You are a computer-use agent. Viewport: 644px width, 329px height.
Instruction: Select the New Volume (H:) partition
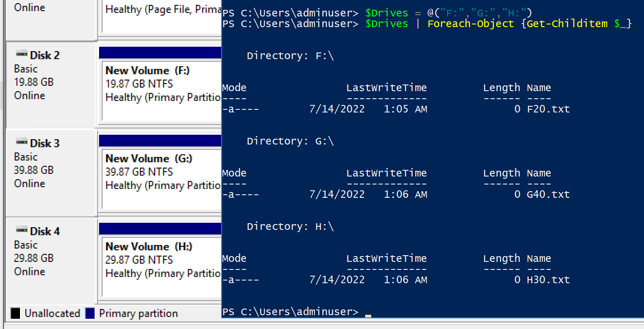[162, 267]
